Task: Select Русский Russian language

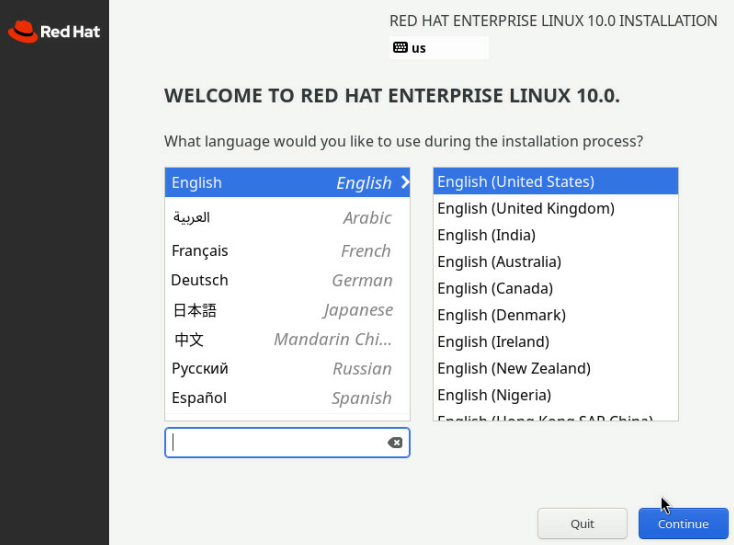Action: pyautogui.click(x=287, y=368)
